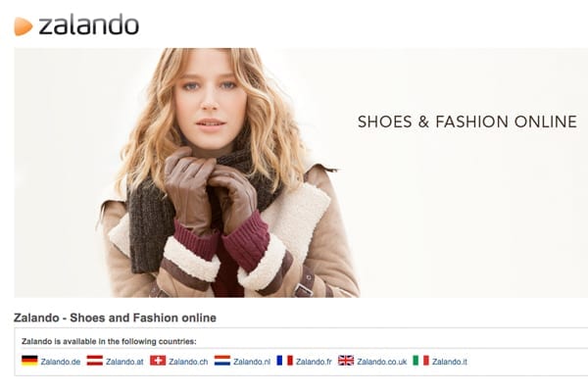This screenshot has width=588, height=392.
Task: Click the Austrian flag icon
Action: point(94,361)
